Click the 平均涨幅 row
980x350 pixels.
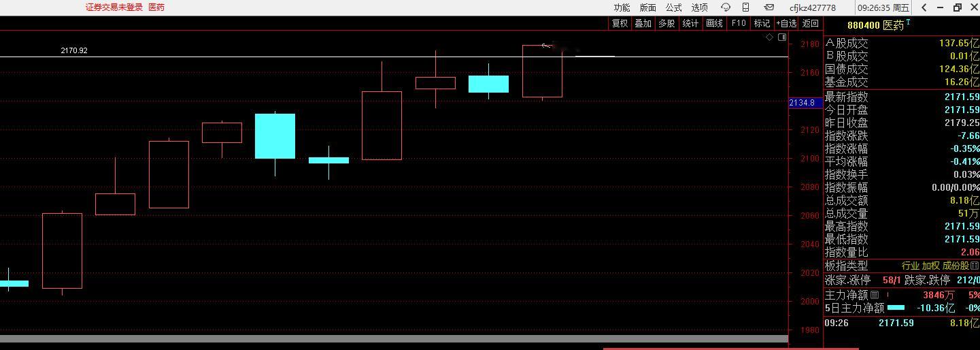[x=902, y=161]
